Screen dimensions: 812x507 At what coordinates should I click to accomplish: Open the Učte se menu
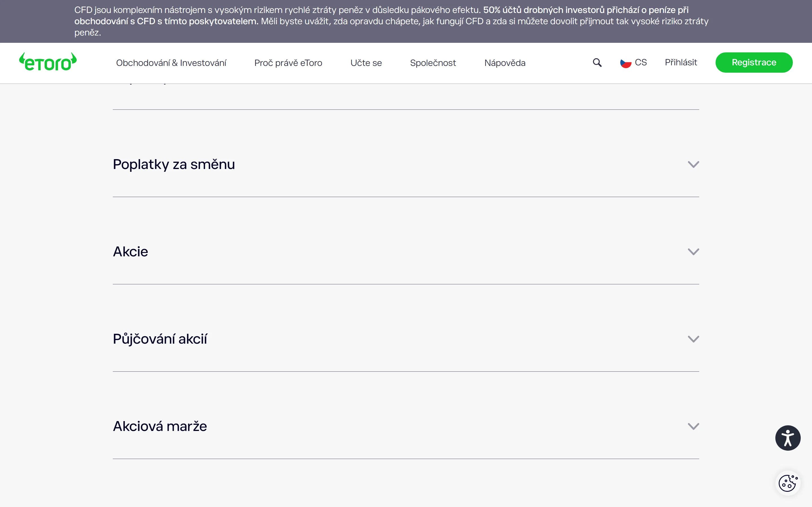tap(366, 63)
